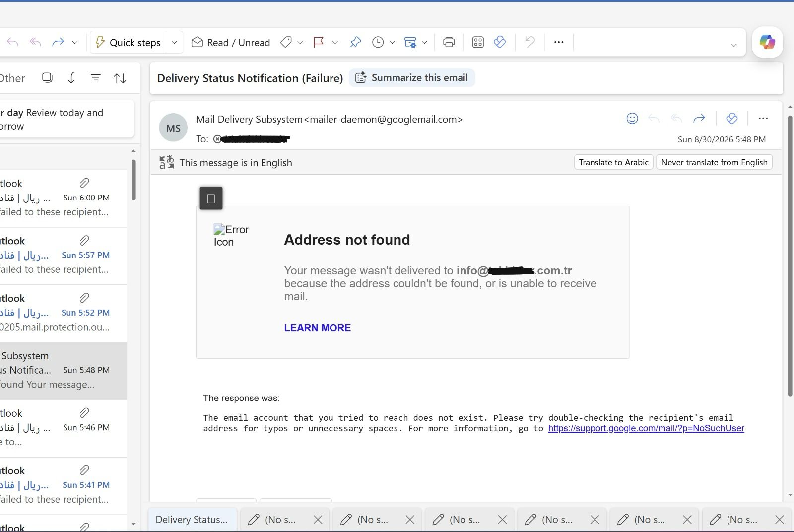Open the LEARN MORE link

tap(318, 328)
